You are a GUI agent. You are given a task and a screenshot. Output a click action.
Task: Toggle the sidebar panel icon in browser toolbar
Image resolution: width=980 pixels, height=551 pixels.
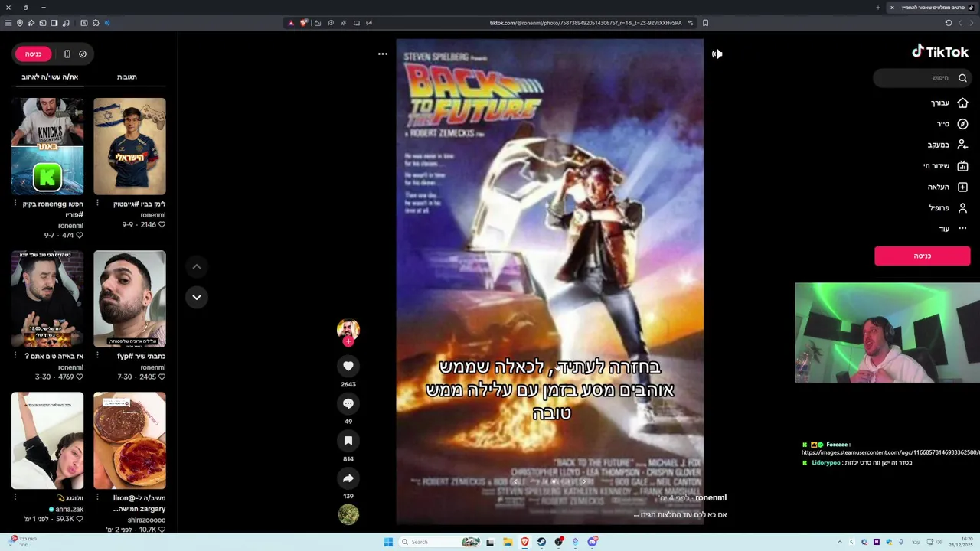tap(54, 23)
